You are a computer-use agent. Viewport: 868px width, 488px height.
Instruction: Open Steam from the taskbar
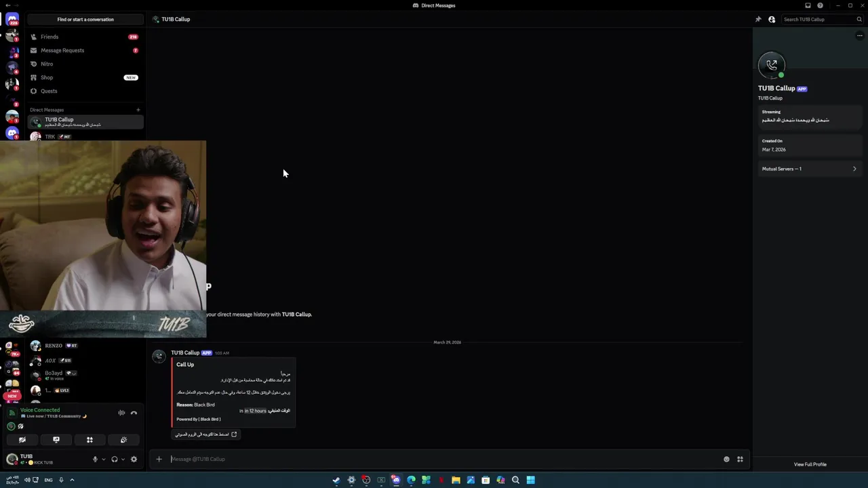(336, 480)
